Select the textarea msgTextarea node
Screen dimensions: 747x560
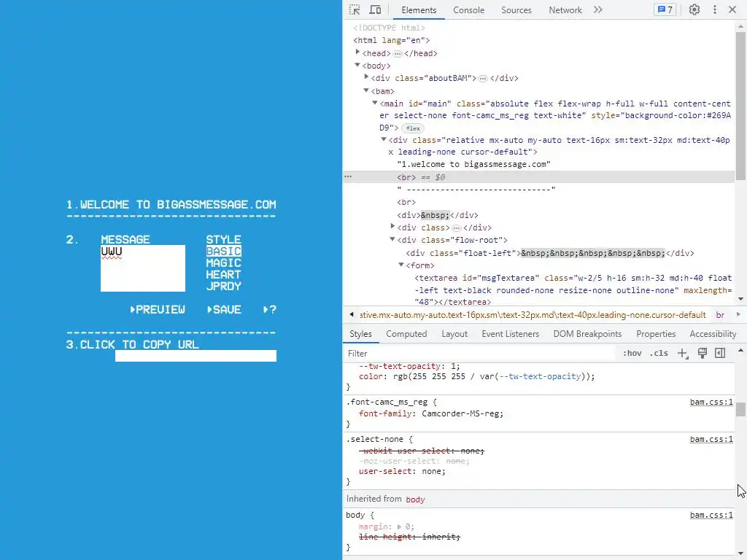click(x=573, y=289)
